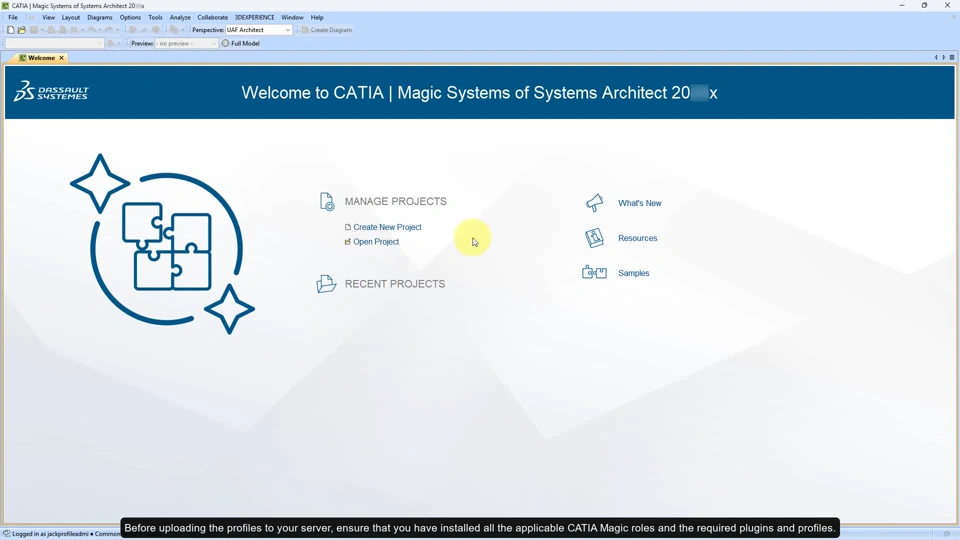Restore down the application window
The image size is (960, 540).
[x=924, y=6]
